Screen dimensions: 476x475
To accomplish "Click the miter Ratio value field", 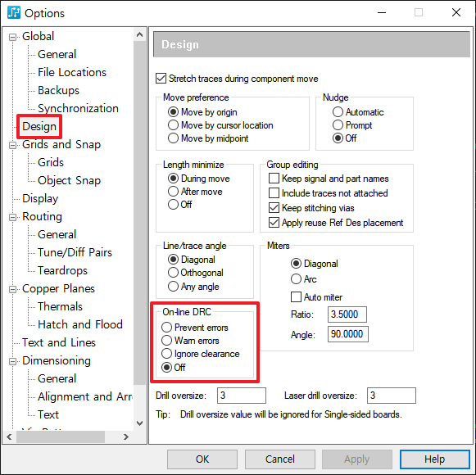I will pyautogui.click(x=347, y=314).
